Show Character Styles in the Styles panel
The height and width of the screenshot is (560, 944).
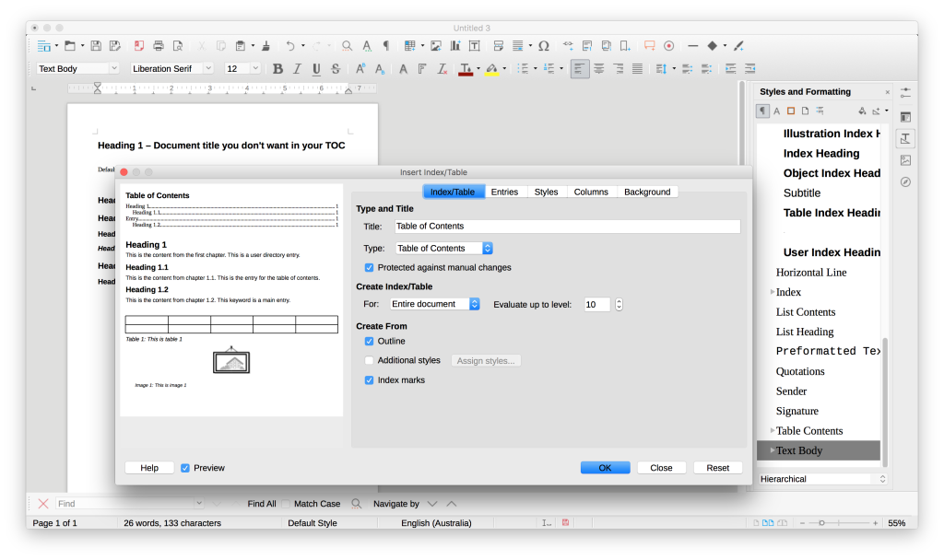click(776, 111)
